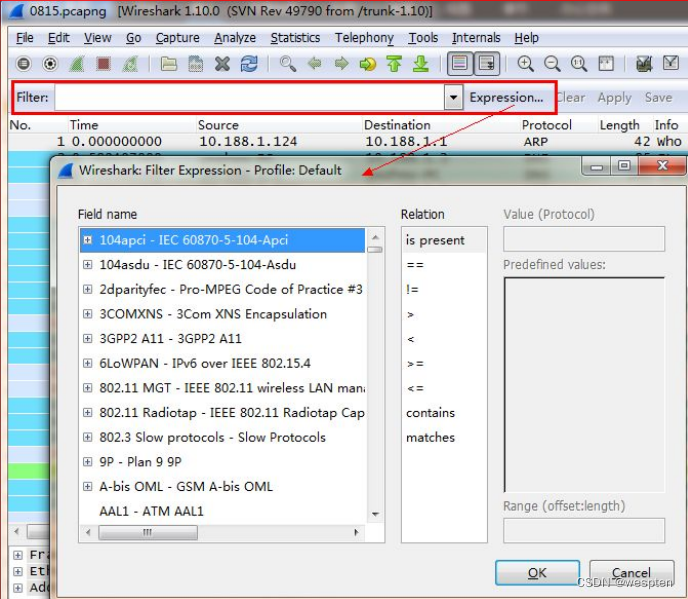Start capture with the green shark fin icon
This screenshot has width=688, height=599.
tap(76, 64)
